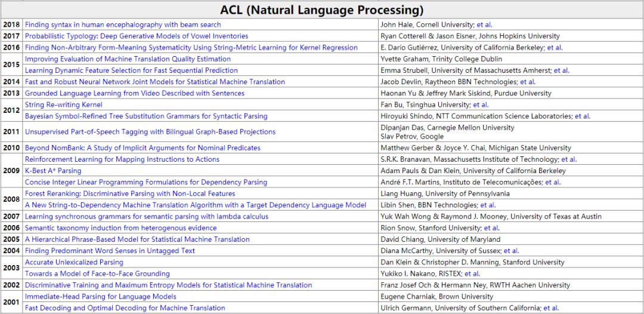
Task: Select the '2003' year cell
Action: [x=11, y=268]
